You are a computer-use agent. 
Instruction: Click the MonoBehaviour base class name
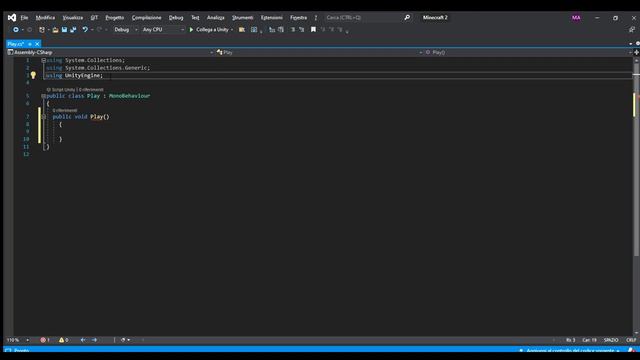click(129, 96)
